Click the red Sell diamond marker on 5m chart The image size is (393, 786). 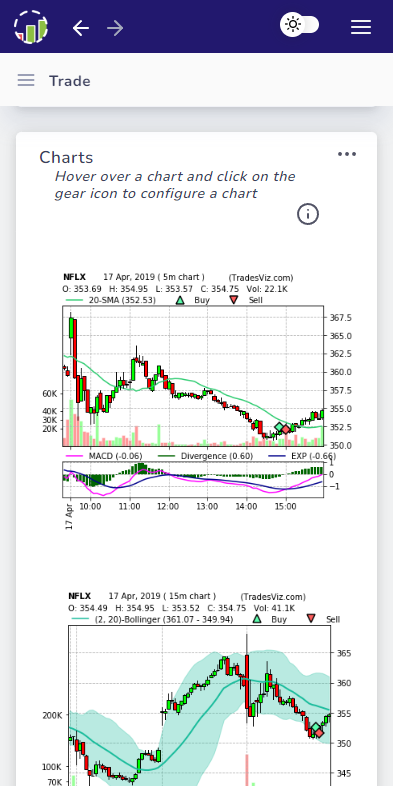(x=286, y=429)
